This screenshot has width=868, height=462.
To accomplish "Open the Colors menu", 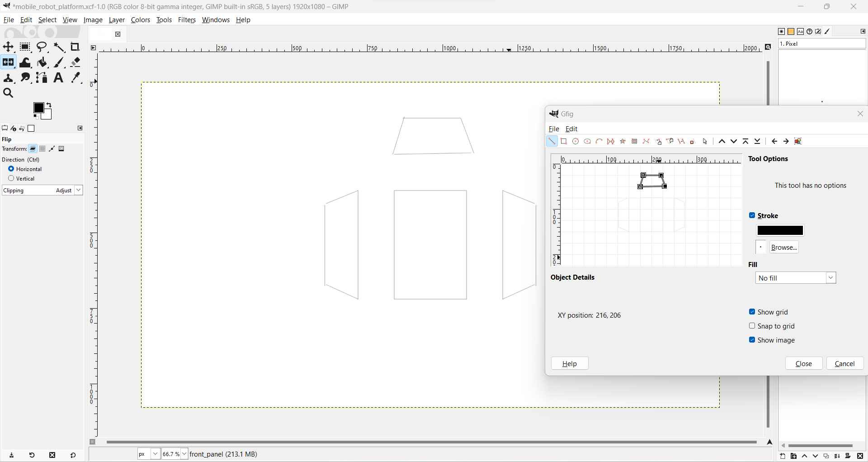I will pyautogui.click(x=141, y=20).
